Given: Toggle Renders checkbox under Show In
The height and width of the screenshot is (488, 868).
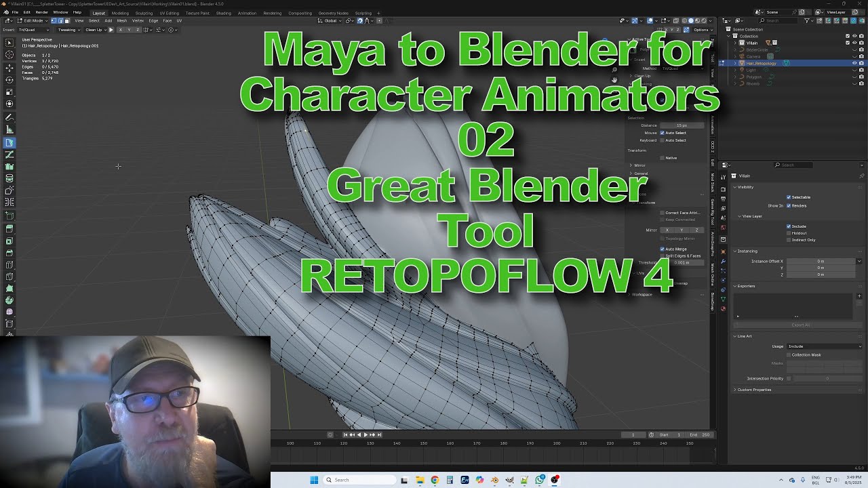Looking at the screenshot, I should pyautogui.click(x=789, y=205).
